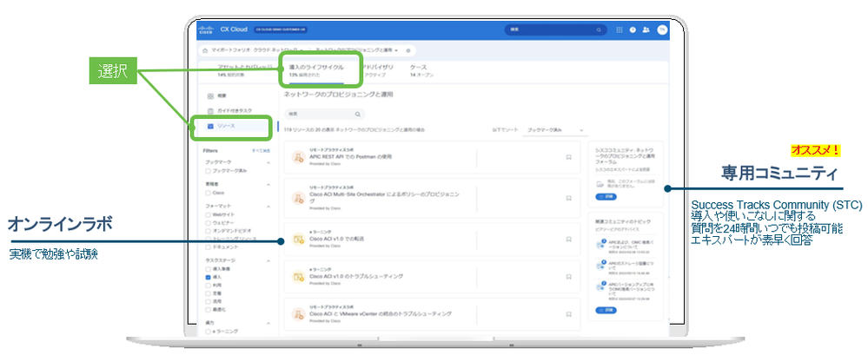This screenshot has height=355, width=868.
Task: Click the magnifier in the resource search field
Action: 358,114
